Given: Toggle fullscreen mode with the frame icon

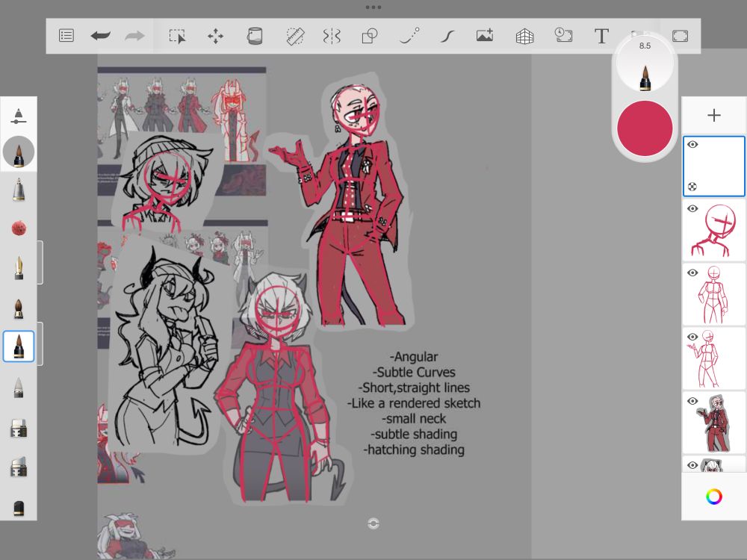Looking at the screenshot, I should pyautogui.click(x=680, y=36).
